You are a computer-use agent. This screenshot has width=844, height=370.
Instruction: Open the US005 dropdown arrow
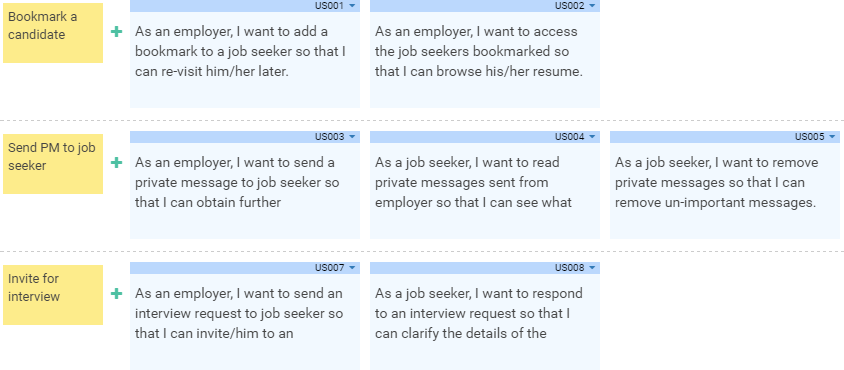(x=832, y=137)
